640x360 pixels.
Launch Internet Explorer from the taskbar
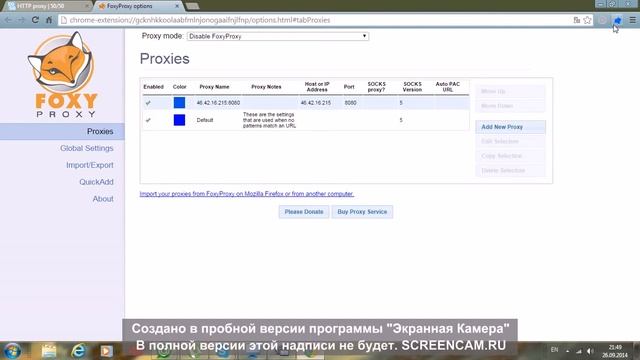coord(78,351)
